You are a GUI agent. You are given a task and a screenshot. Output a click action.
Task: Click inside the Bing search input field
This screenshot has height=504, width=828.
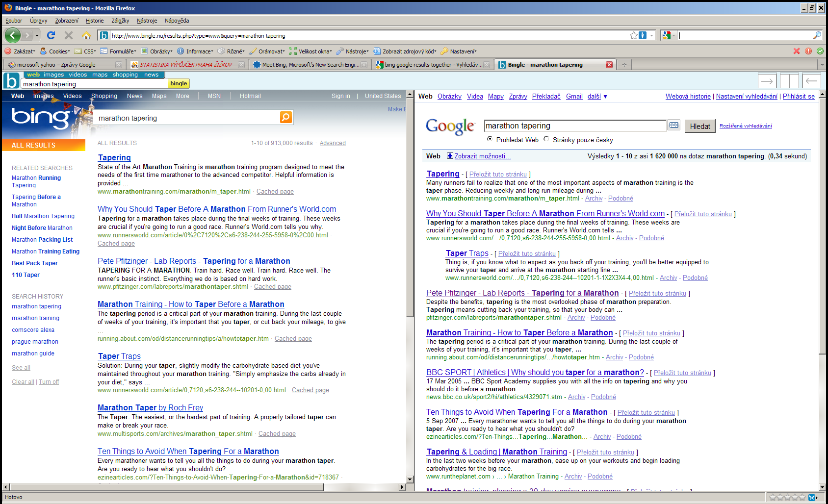186,118
